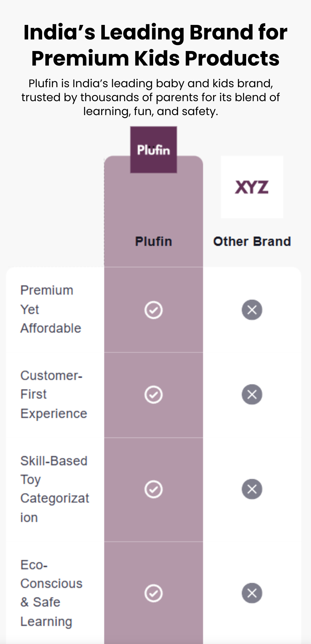Click Other Brand's cross for Skill-Based Toy Categorization
311x644 pixels.
point(252,489)
